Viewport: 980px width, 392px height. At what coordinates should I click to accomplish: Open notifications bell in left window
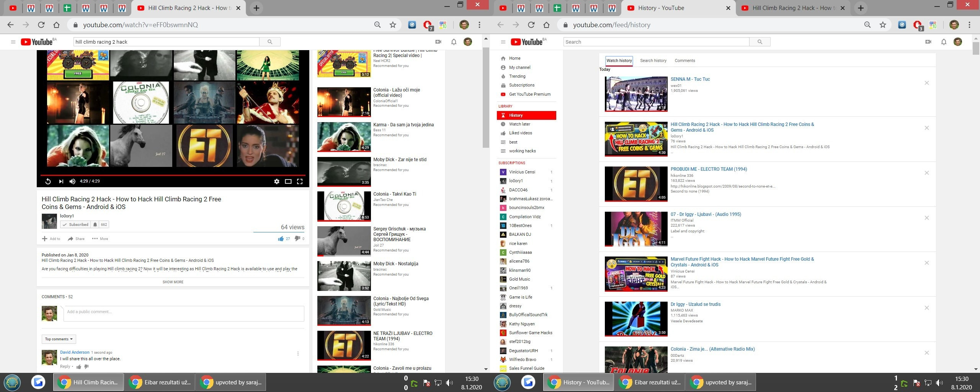pos(454,42)
